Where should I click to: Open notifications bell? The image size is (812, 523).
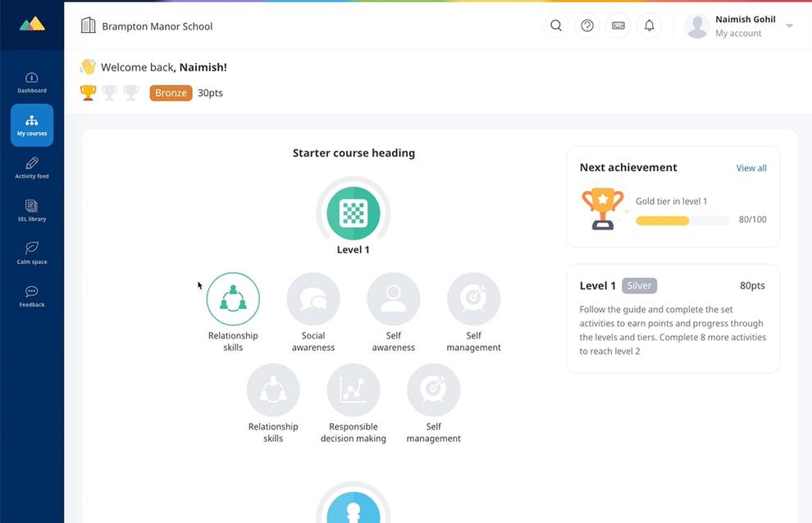[x=650, y=25]
